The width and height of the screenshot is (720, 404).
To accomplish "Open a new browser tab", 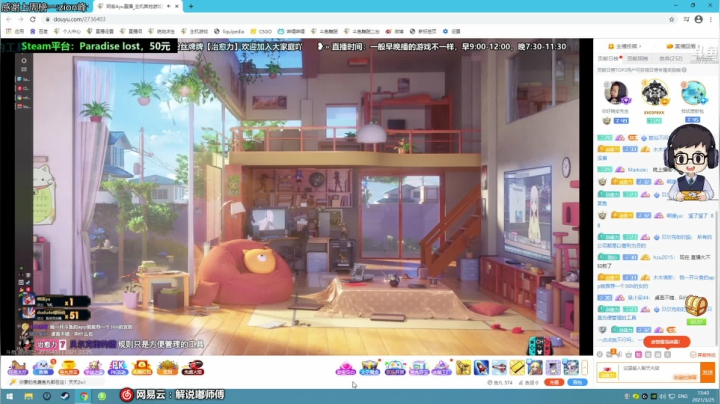I will pos(191,6).
